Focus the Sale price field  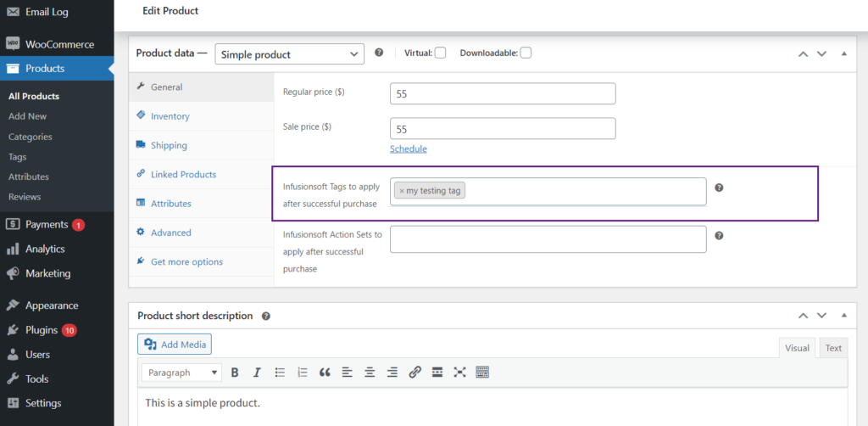[x=503, y=128]
